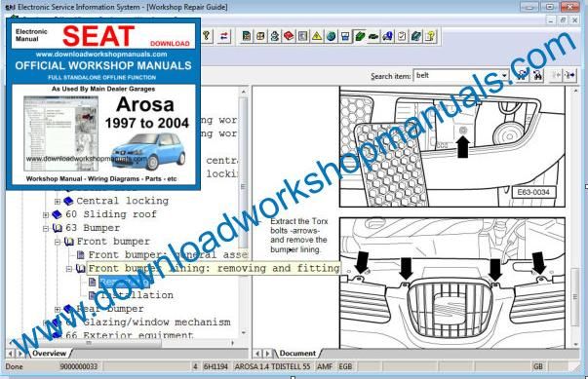Click the tree pane horizontal scrollbar thumb
This screenshot has height=379, width=588.
point(89,343)
